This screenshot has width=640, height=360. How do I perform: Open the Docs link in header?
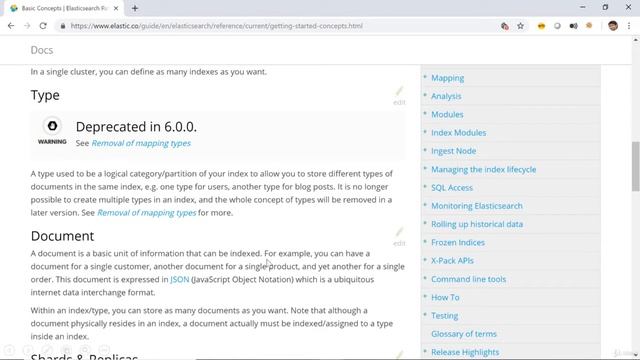[x=42, y=50]
